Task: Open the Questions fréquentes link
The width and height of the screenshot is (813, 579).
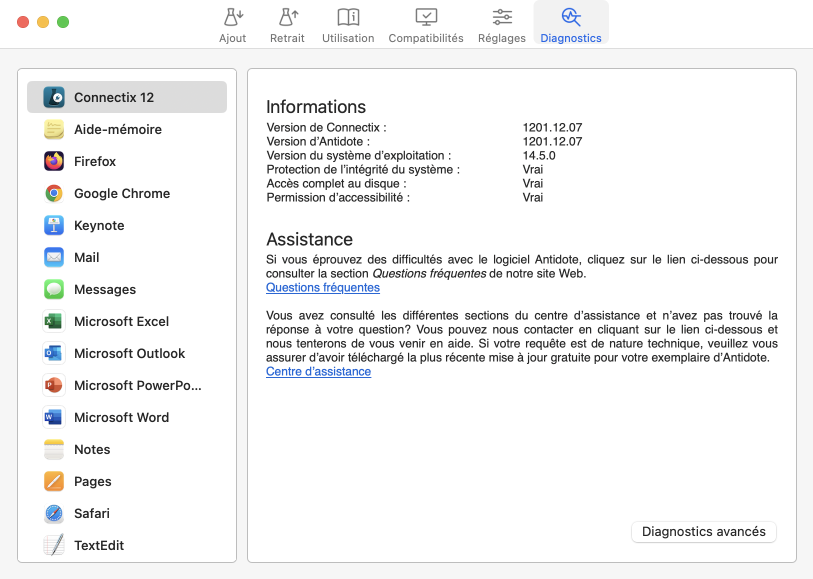Action: coord(322,287)
